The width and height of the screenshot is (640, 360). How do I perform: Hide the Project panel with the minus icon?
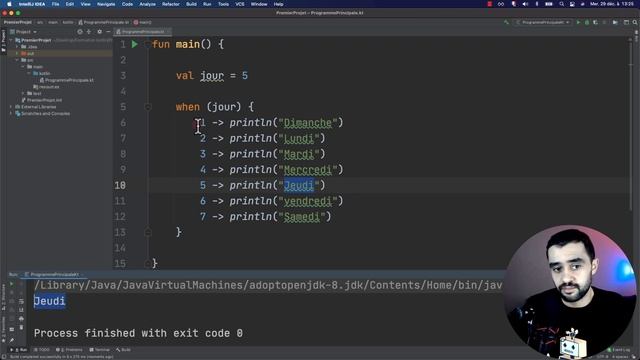(108, 31)
